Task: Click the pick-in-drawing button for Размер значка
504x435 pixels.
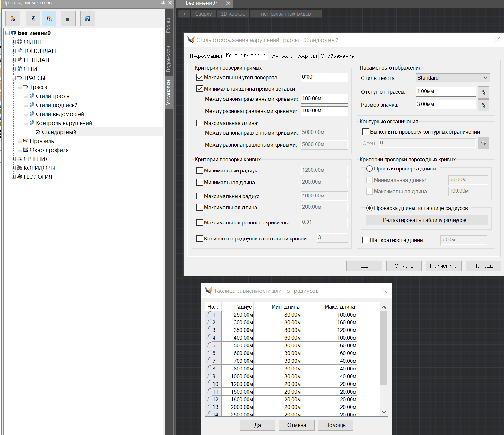Action: [483, 105]
